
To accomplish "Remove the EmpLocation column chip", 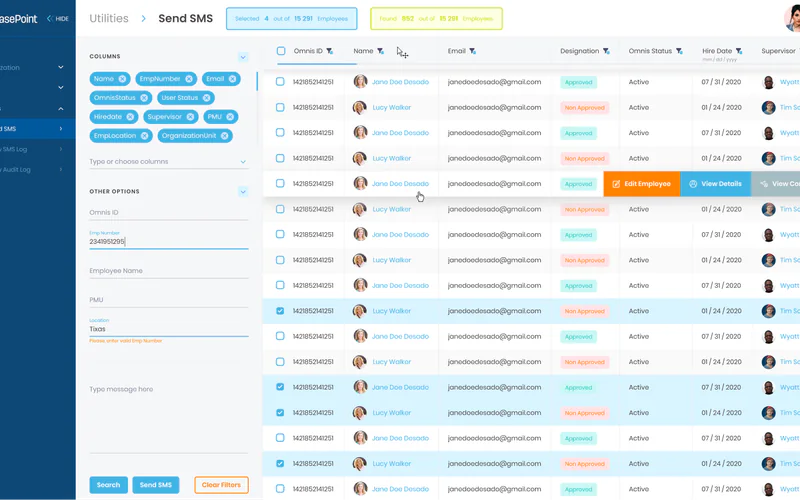I will click(x=144, y=136).
